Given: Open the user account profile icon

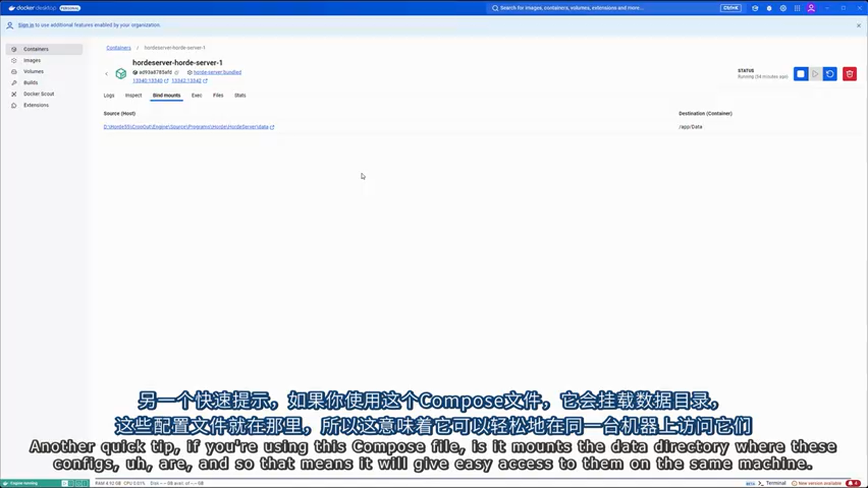Looking at the screenshot, I should [811, 7].
